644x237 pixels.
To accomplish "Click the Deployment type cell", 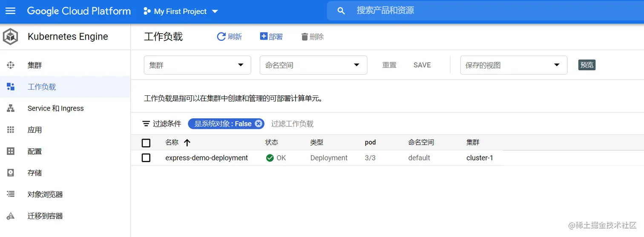I will tap(329, 158).
